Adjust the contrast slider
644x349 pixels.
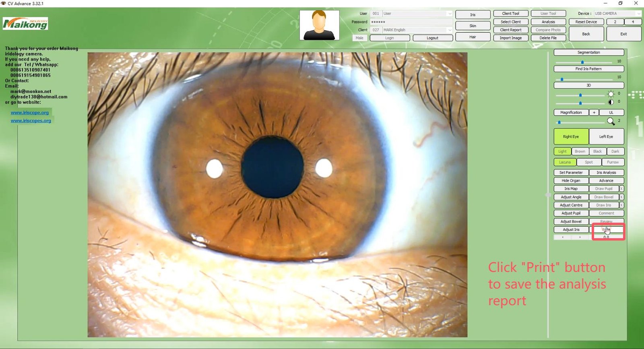pos(580,103)
